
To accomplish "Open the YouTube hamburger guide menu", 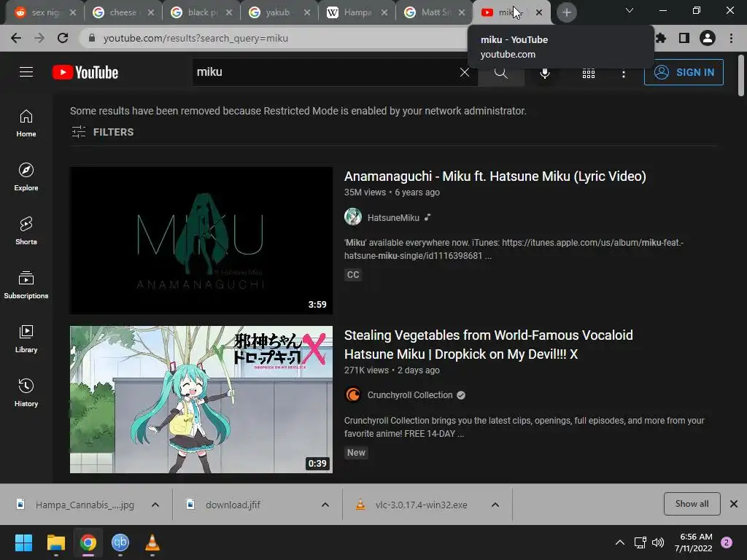I will click(x=26, y=72).
